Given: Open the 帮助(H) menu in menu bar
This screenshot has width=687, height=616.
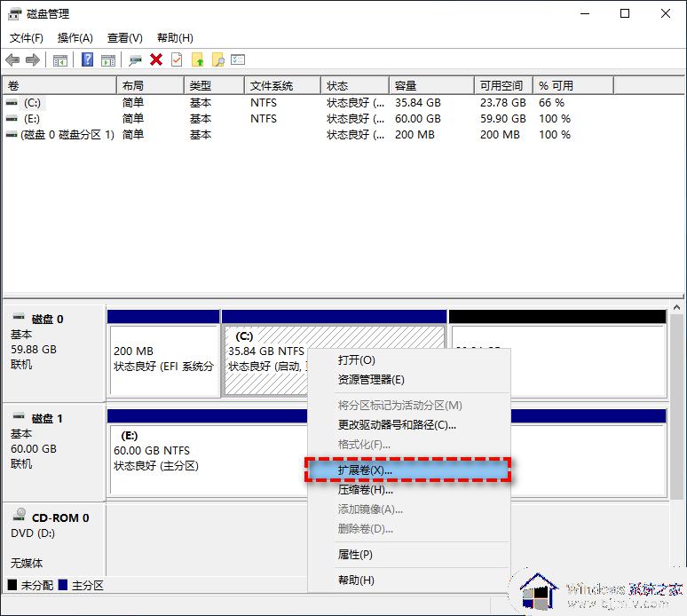Looking at the screenshot, I should tap(175, 38).
